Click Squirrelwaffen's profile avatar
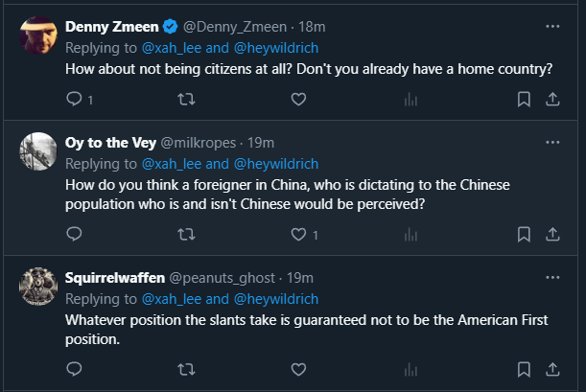 [37, 286]
